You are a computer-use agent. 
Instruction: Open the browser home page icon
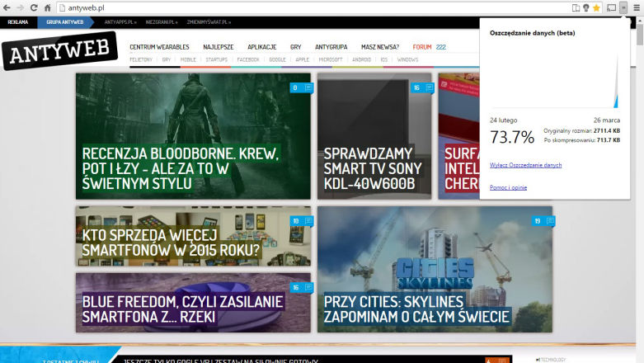point(48,7)
